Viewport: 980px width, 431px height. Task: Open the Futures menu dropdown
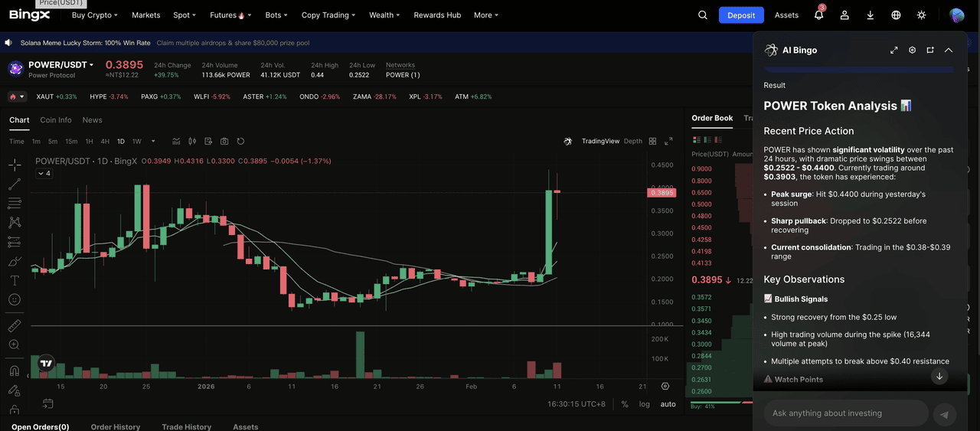coord(228,15)
